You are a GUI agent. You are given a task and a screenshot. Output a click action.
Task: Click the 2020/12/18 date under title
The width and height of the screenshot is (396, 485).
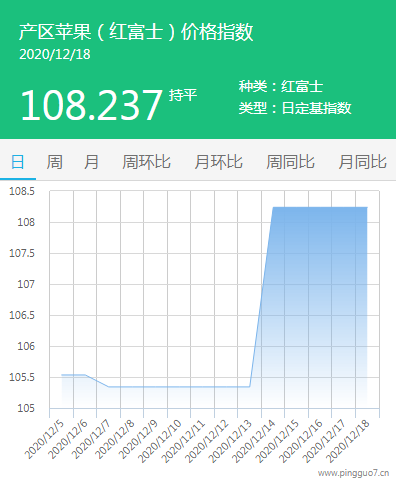pyautogui.click(x=55, y=54)
